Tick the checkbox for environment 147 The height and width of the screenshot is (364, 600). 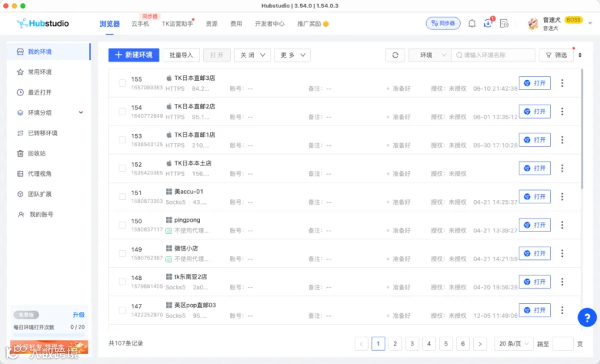click(x=122, y=310)
